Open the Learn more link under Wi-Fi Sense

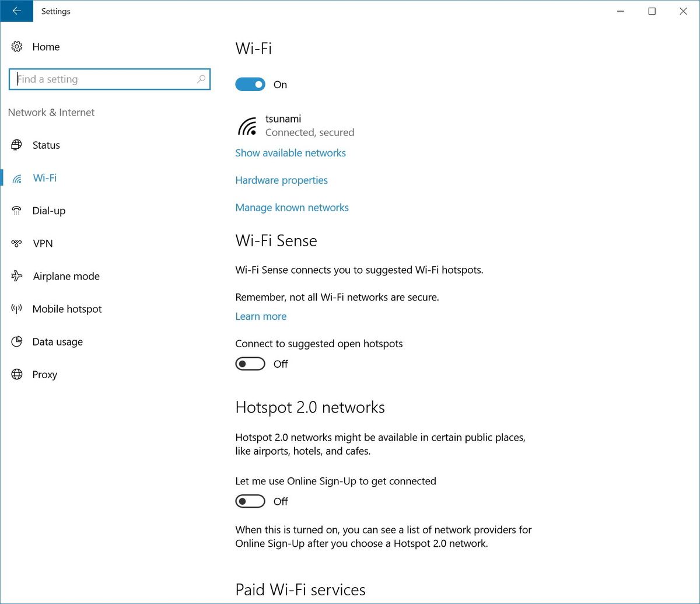click(x=261, y=316)
